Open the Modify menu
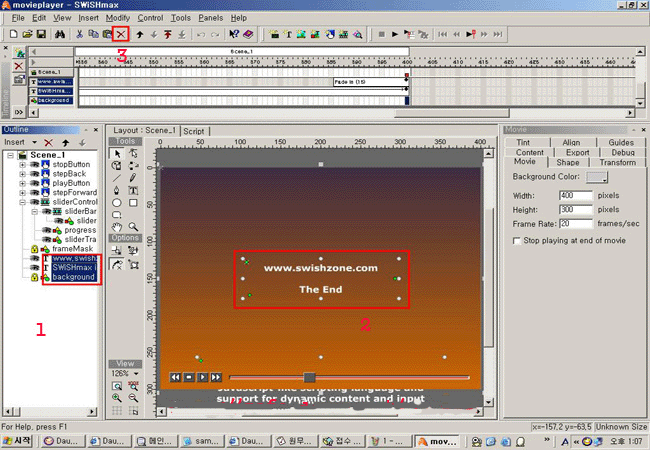Viewport: 650px width, 450px height. pyautogui.click(x=118, y=18)
